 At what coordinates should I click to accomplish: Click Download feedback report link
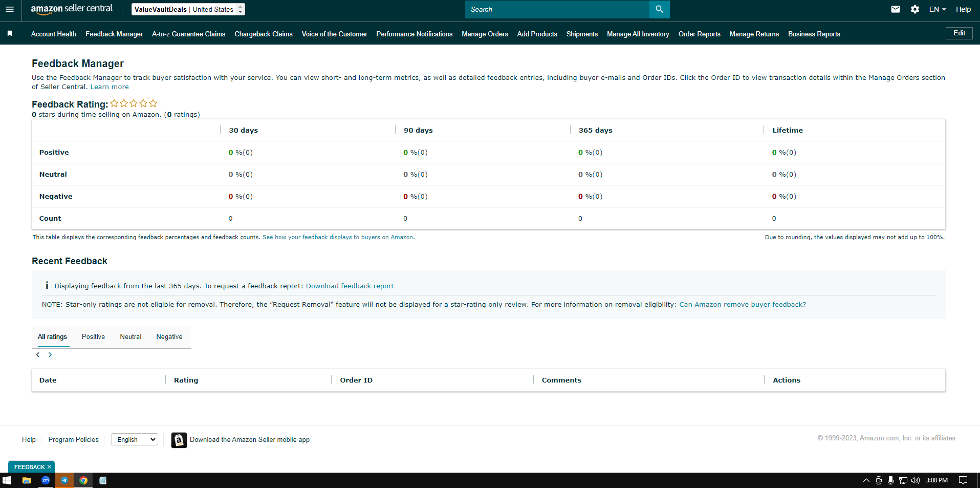pos(350,286)
